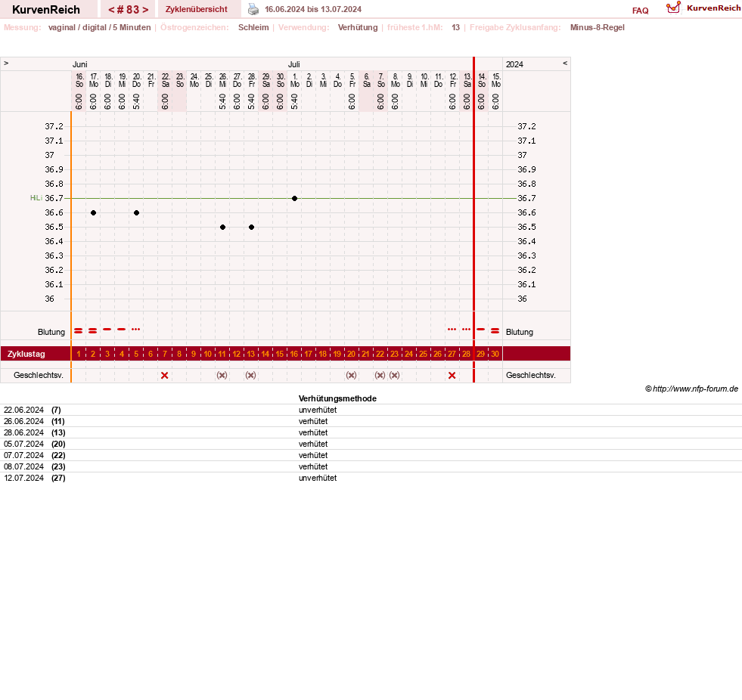Click the temperature dot at 36.6 on June 17
The image size is (742, 700).
[x=93, y=213]
